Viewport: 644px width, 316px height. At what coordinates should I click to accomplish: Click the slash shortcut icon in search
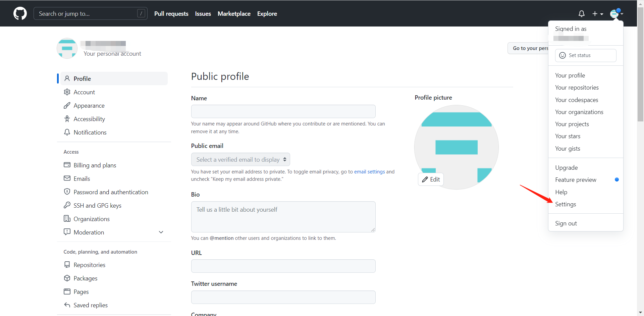coord(141,13)
